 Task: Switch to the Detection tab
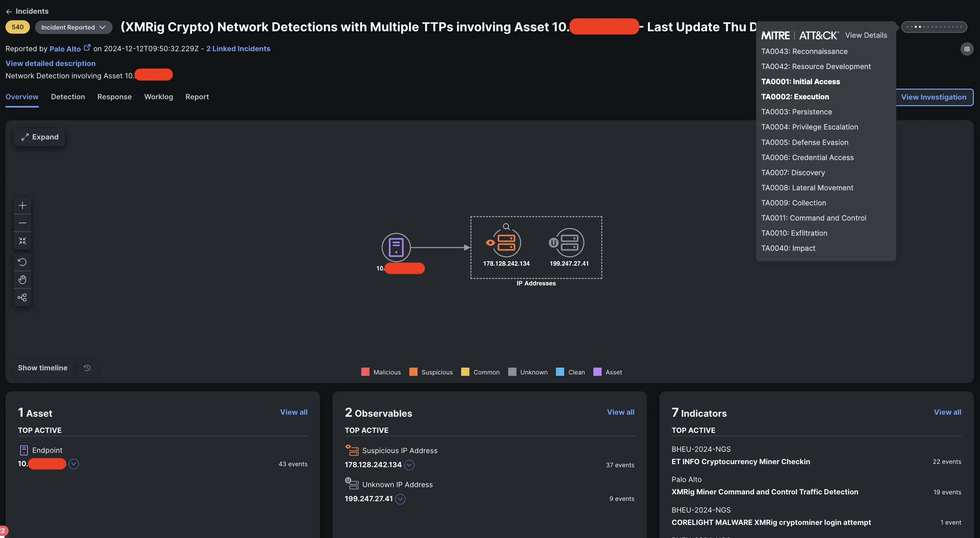68,97
